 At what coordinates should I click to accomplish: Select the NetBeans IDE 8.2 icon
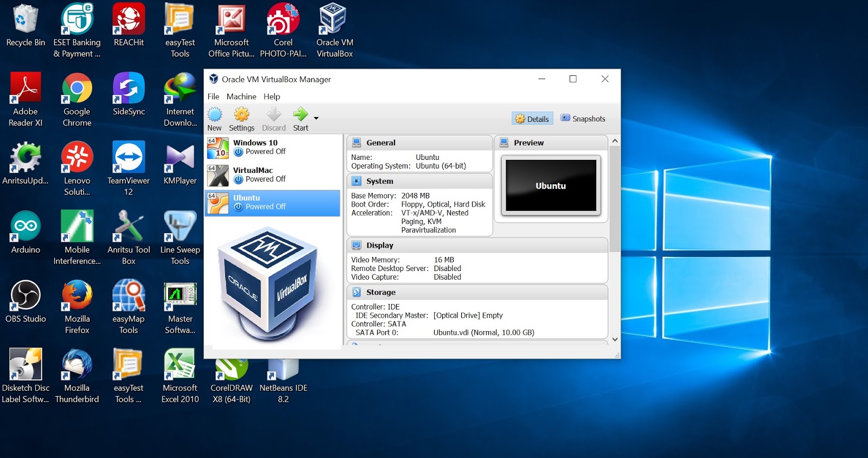point(283,382)
